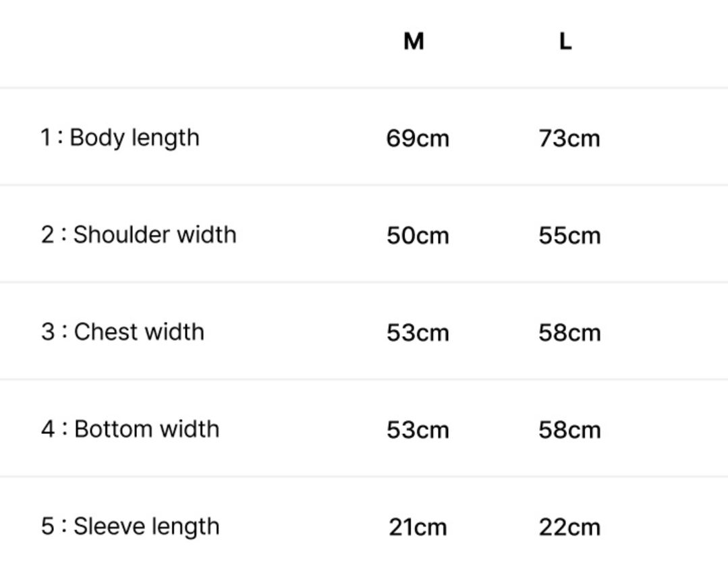Click the Sleeve length row label
Screen dimensions: 728x571
point(146,526)
